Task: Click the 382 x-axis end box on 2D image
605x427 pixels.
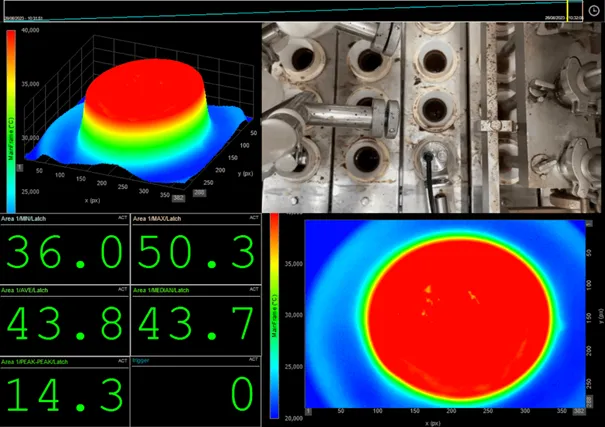Action: point(577,412)
